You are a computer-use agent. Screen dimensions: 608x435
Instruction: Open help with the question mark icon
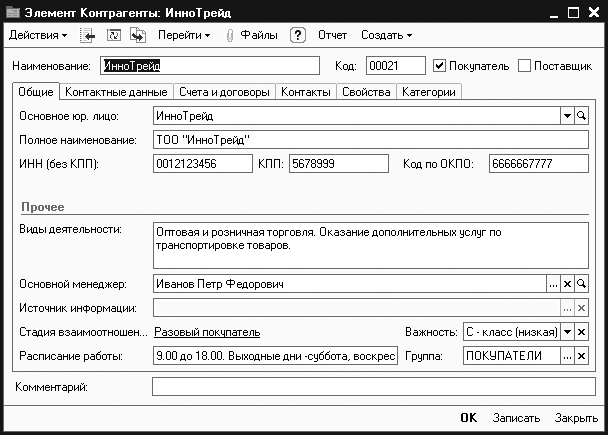pos(298,35)
